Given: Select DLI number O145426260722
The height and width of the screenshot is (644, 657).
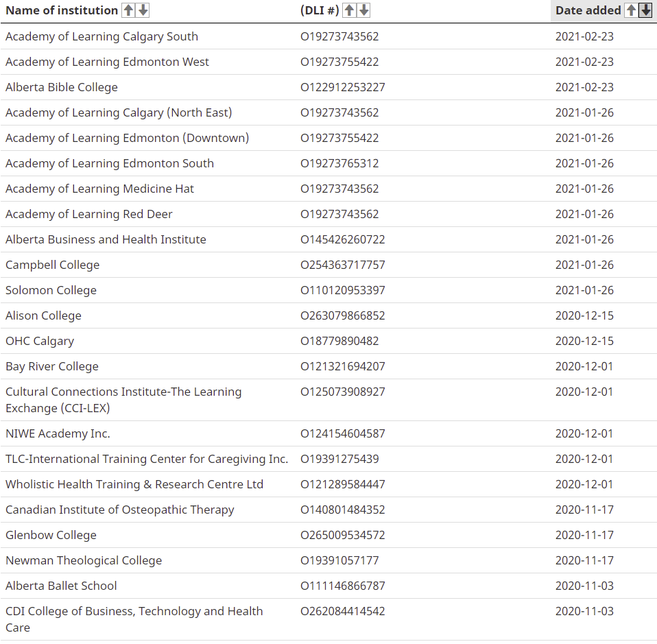Looking at the screenshot, I should [342, 239].
